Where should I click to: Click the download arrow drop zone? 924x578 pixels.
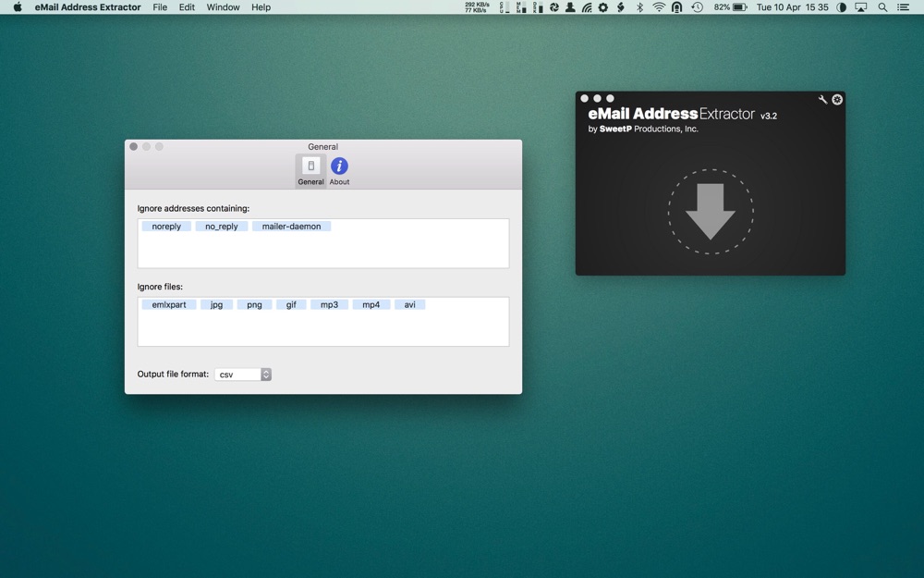pos(711,212)
